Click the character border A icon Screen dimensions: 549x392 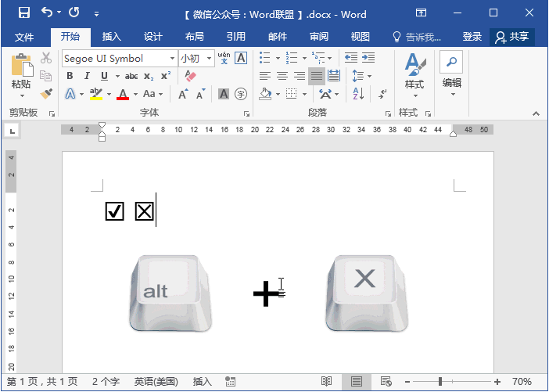pyautogui.click(x=241, y=58)
